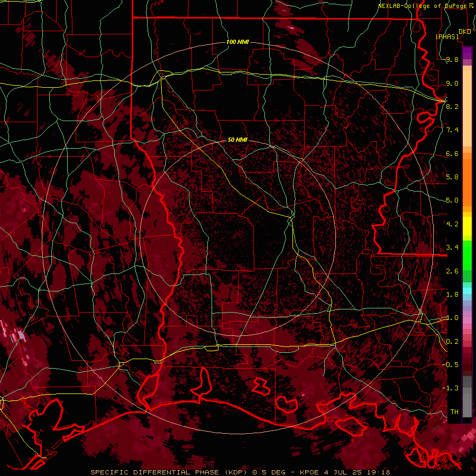Select the 9.8 value on the scale
The width and height of the screenshot is (476, 476).
tap(452, 59)
